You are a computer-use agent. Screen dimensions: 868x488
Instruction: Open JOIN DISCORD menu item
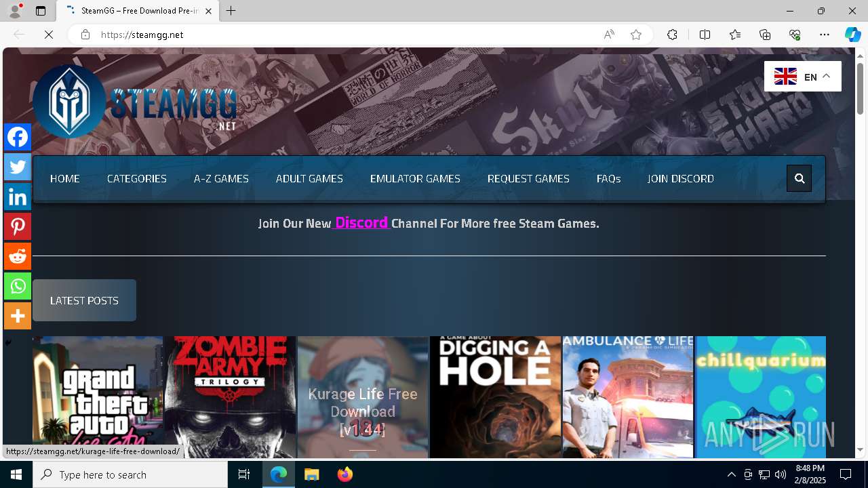click(680, 178)
